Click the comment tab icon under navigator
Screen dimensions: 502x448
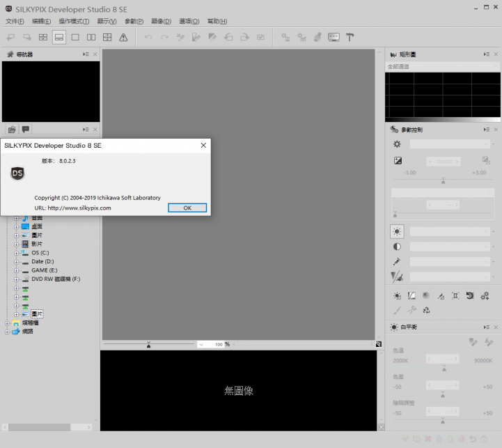26,129
